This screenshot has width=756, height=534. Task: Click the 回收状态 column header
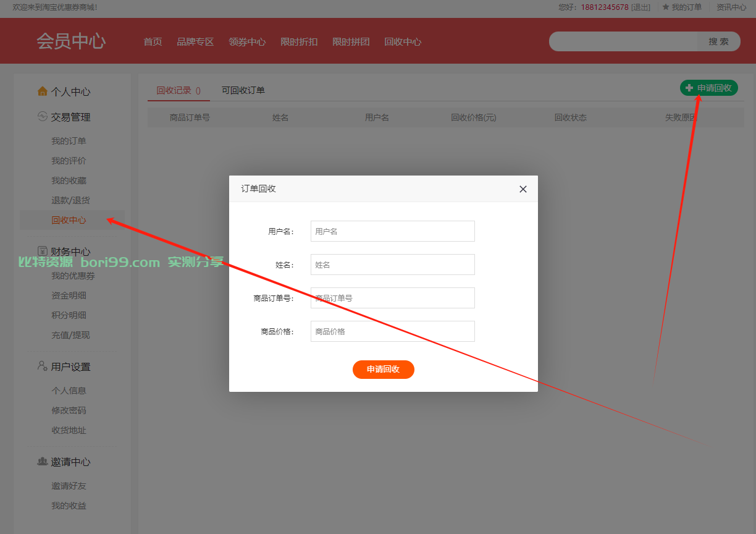(x=571, y=117)
